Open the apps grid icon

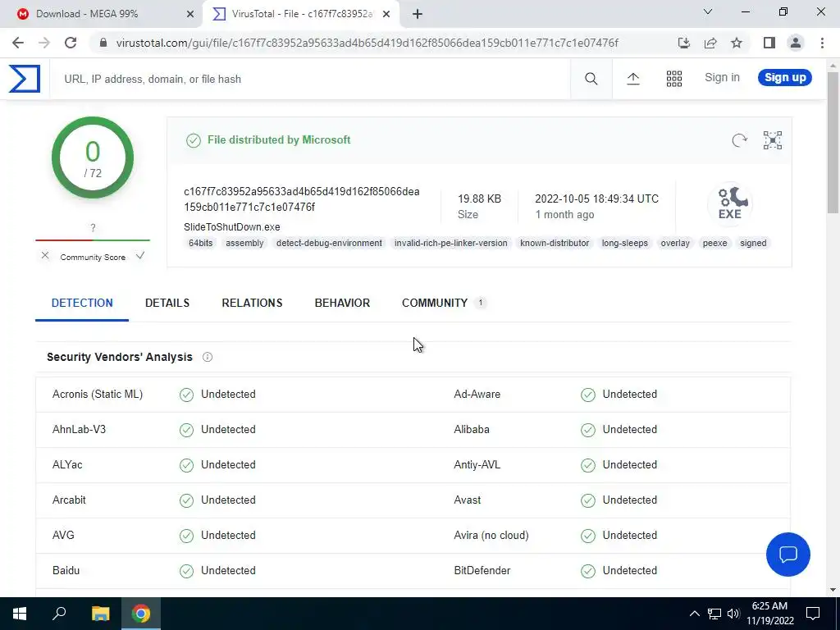[x=674, y=79]
